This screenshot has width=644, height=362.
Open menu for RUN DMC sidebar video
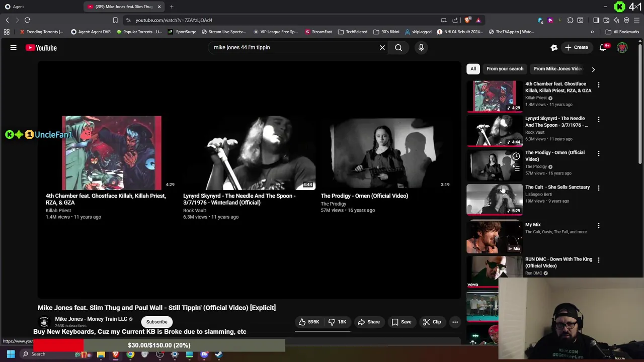tap(599, 260)
